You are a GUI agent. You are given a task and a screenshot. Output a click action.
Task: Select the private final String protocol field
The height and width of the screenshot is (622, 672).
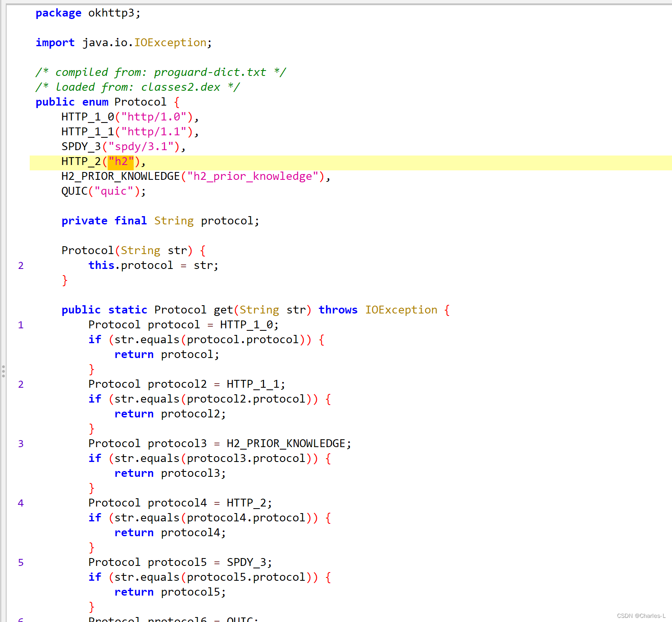[x=160, y=221]
